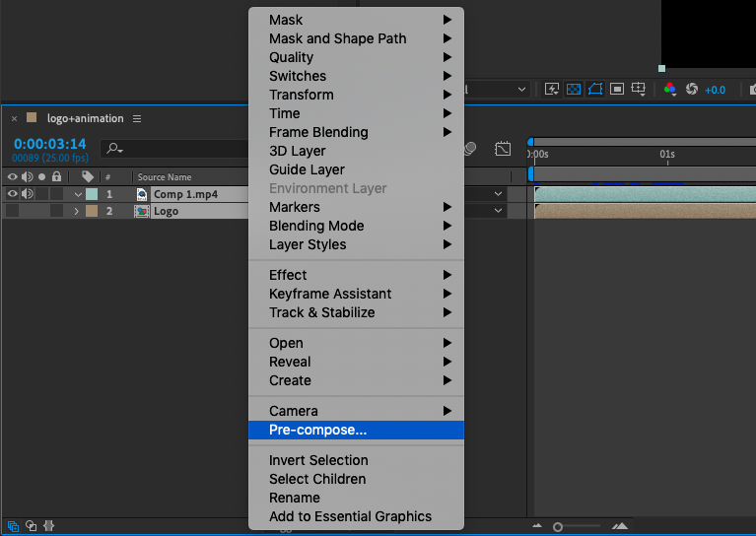This screenshot has width=756, height=536.
Task: Hide the Comp 1.mp4 layer video
Action: [x=13, y=194]
